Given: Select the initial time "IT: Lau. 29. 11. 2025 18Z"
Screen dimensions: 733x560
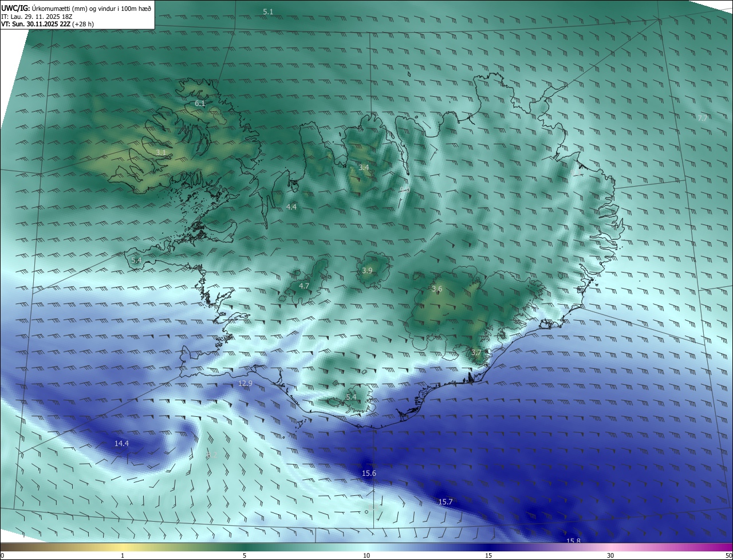Looking at the screenshot, I should tap(37, 17).
